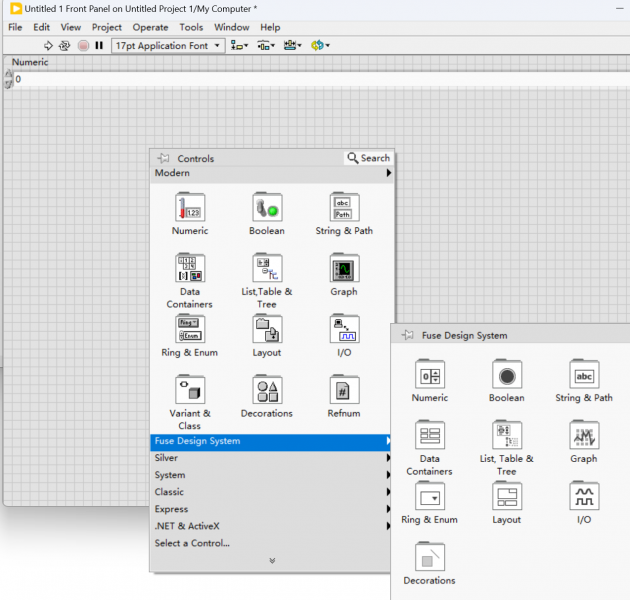The image size is (630, 600).
Task: Open the Window menu
Action: (x=231, y=27)
